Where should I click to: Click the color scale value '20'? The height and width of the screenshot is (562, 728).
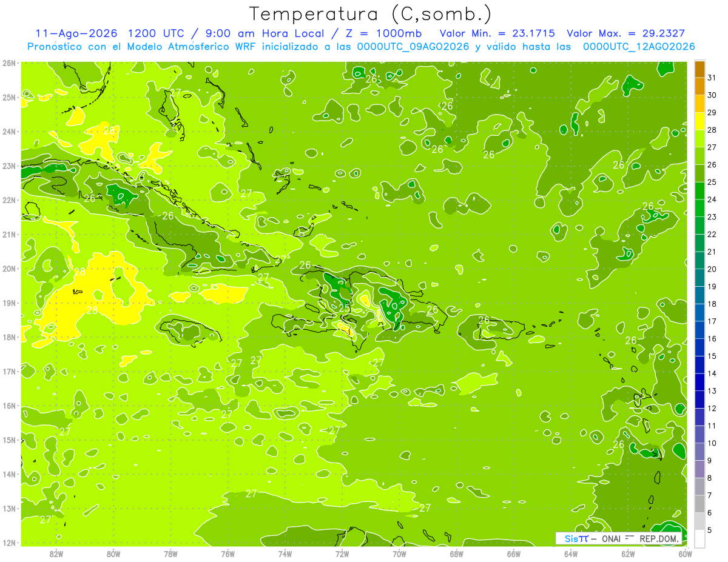coord(712,269)
